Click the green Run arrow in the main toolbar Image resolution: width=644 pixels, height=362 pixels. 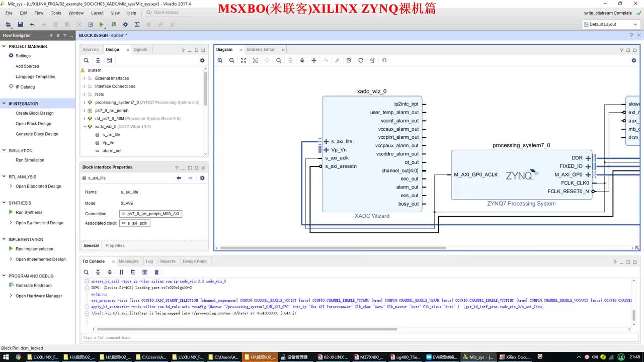click(102, 24)
